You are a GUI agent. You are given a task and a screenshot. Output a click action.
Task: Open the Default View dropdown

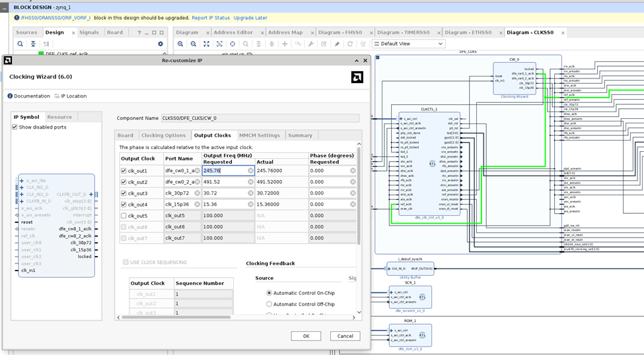click(x=409, y=44)
